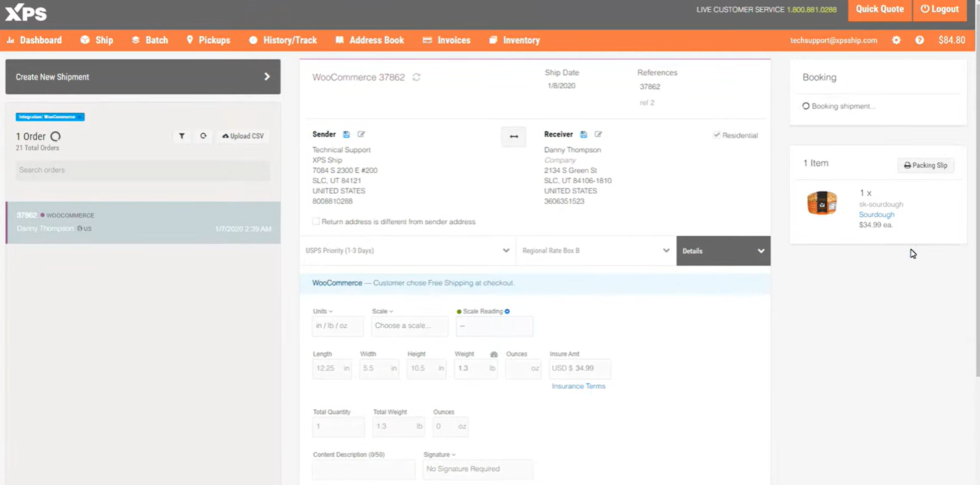Viewport: 980px width, 485px height.
Task: Open the Sourdough product link
Action: coord(876,214)
